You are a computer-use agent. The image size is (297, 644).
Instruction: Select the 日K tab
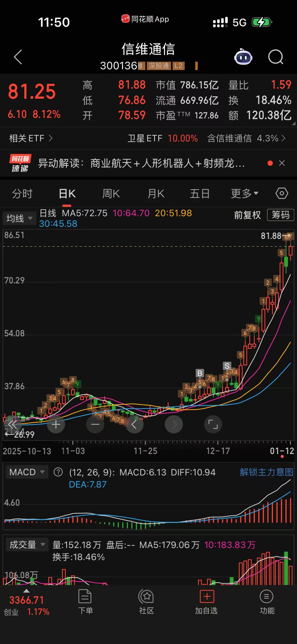(x=67, y=194)
